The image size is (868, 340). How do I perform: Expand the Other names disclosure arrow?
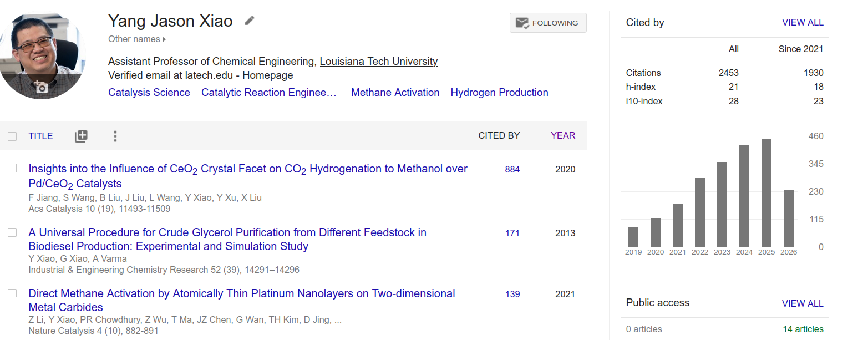pos(165,39)
